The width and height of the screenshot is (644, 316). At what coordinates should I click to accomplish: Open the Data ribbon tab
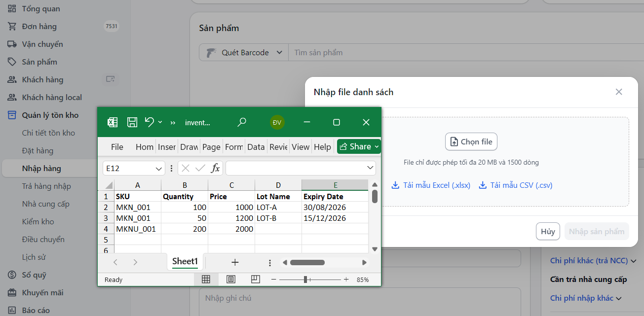pos(256,147)
